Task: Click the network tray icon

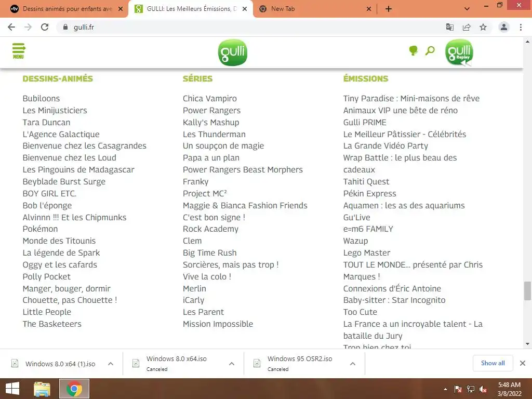Action: coord(471,389)
